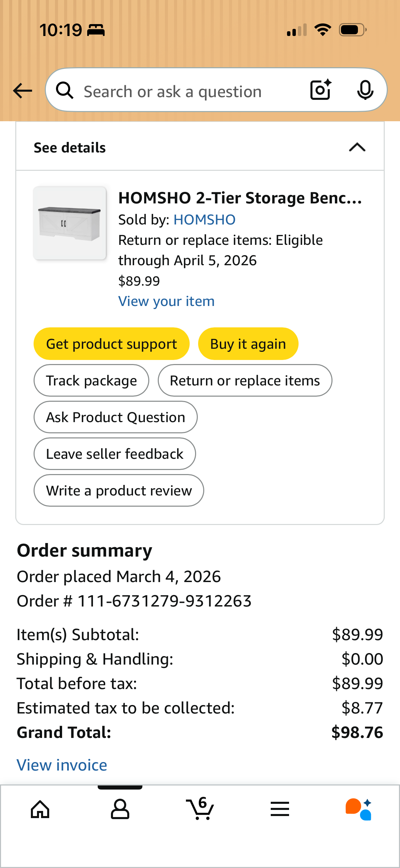This screenshot has height=868, width=400.
Task: Open the View invoice link
Action: coord(62,765)
